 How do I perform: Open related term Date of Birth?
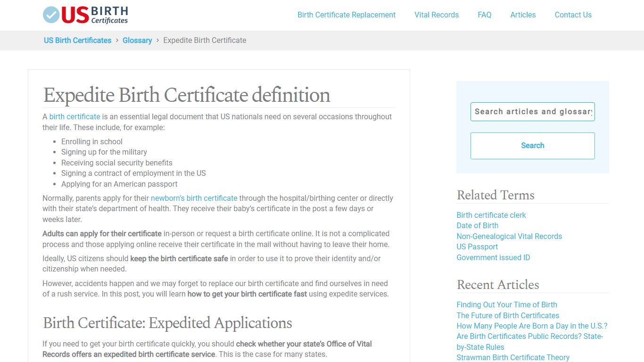tap(478, 226)
